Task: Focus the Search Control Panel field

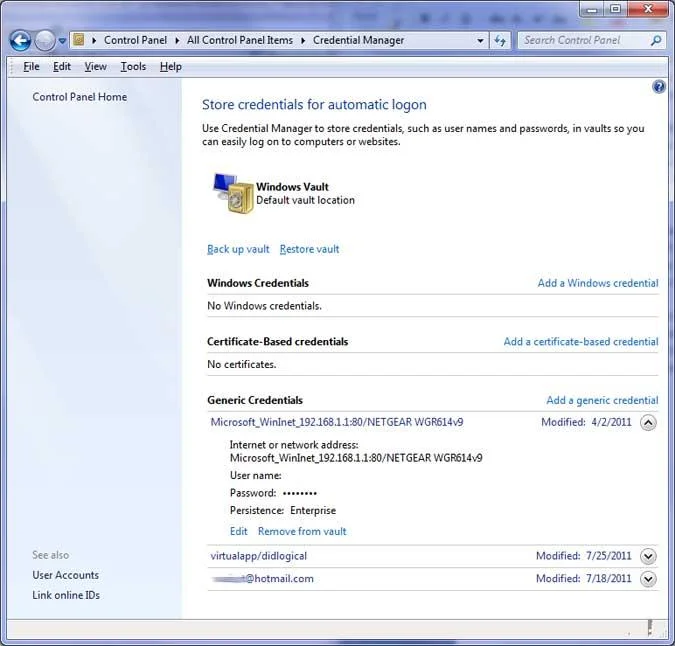Action: [x=583, y=40]
